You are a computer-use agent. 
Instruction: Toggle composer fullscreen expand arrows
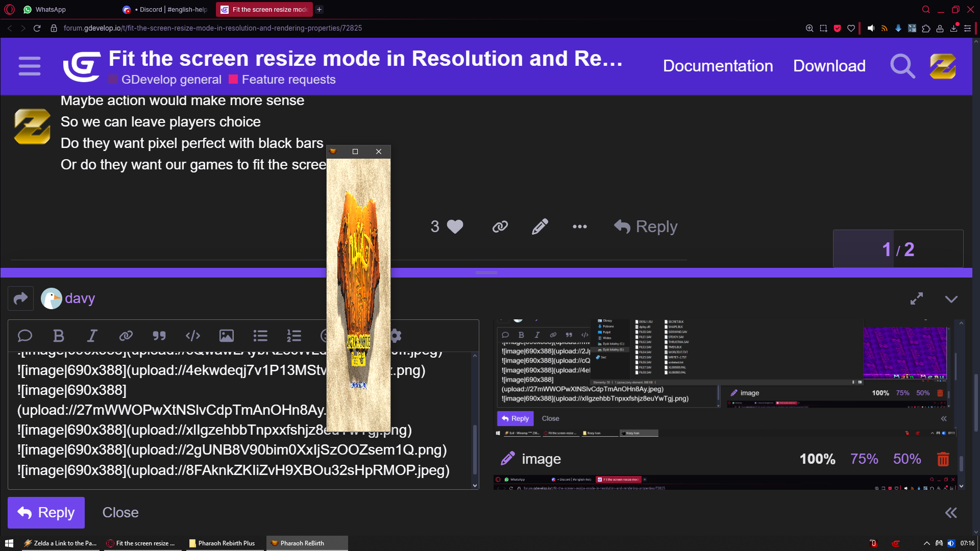click(x=917, y=299)
